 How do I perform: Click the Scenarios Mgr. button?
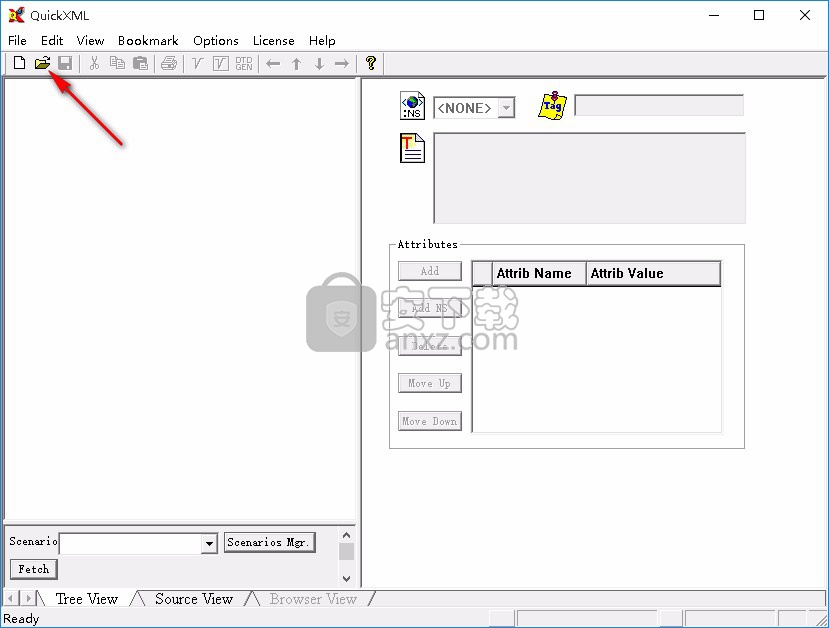pos(270,542)
